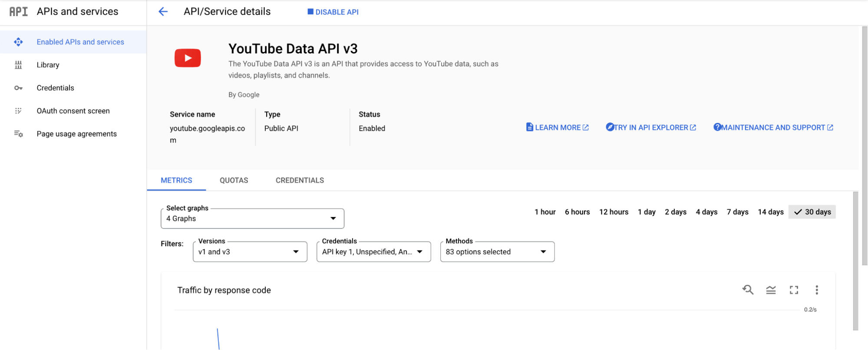Click the Public API type value
Viewport: 868px width, 350px height.
[x=281, y=129]
